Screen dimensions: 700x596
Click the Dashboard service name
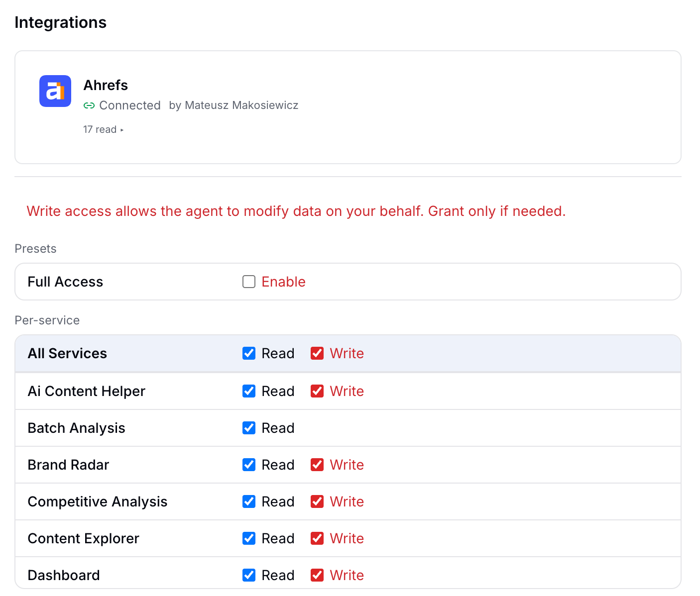64,575
